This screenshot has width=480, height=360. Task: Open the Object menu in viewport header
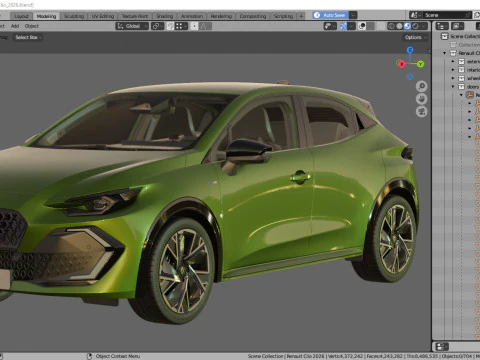(x=32, y=26)
